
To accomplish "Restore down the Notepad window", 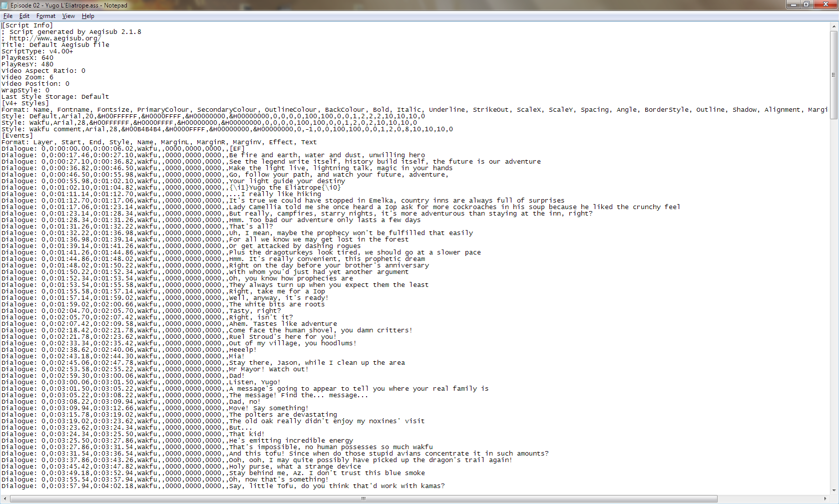I will pos(806,4).
